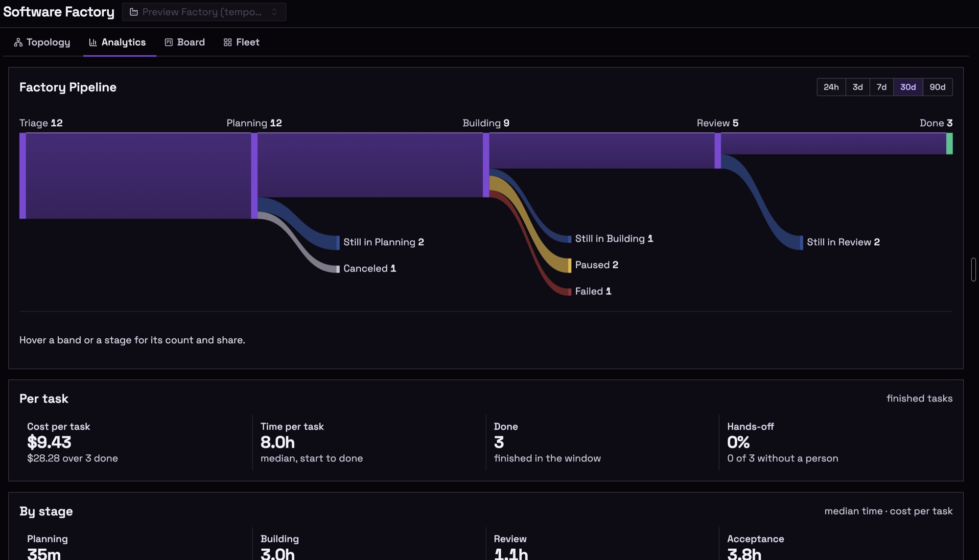Set time range to 24h

pyautogui.click(x=831, y=87)
